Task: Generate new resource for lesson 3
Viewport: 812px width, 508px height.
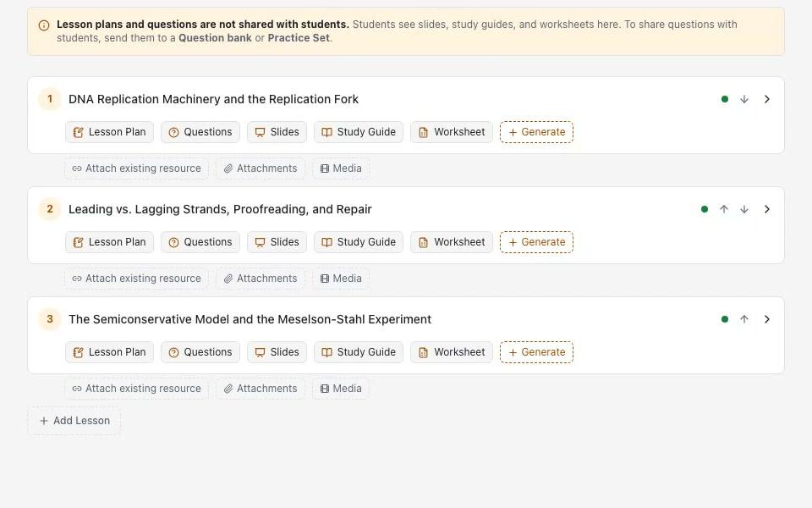Action: pos(536,352)
